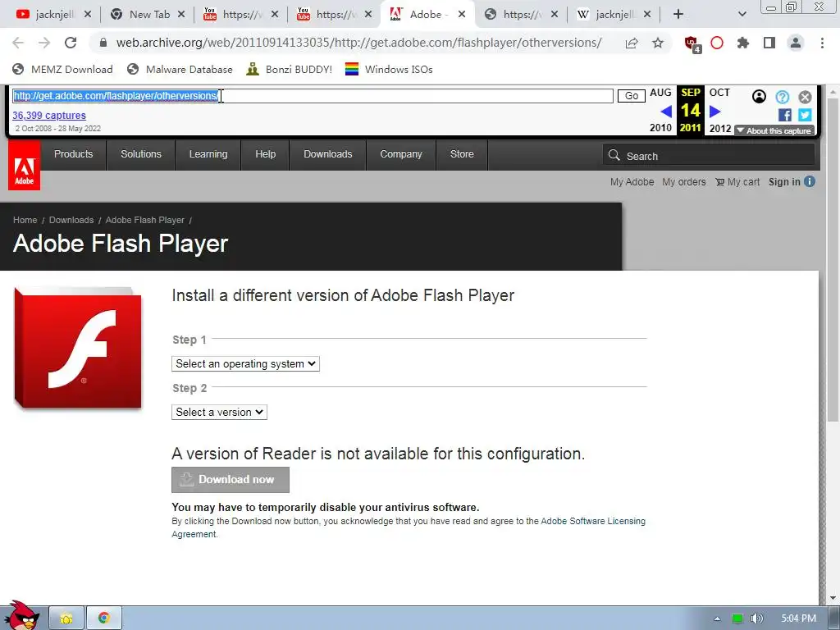Share capture on Facebook

coord(785,115)
